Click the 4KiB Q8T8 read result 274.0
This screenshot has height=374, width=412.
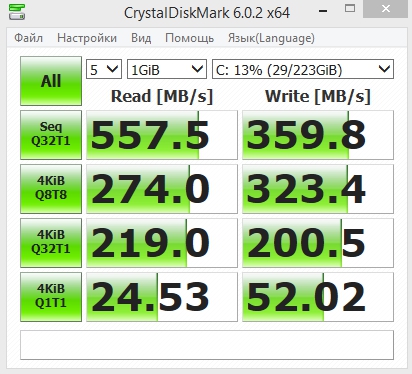162,189
